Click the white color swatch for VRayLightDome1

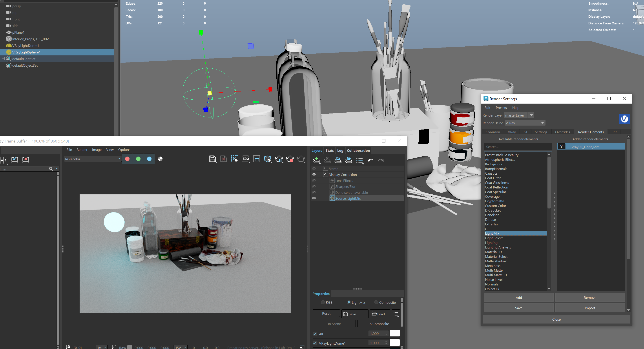395,343
